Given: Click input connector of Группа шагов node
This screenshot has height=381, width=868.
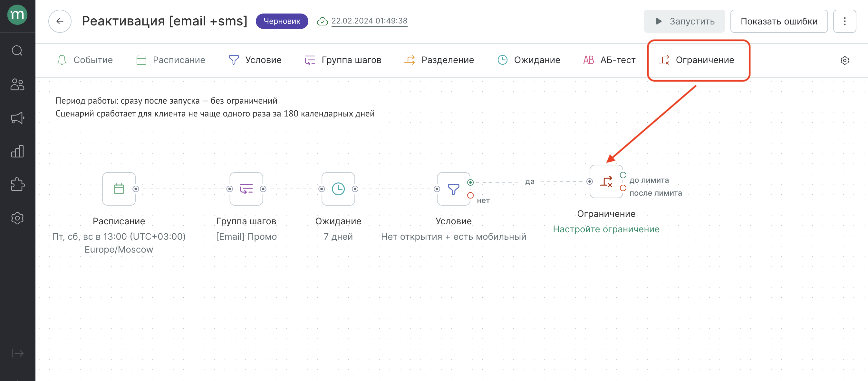Looking at the screenshot, I should [230, 189].
